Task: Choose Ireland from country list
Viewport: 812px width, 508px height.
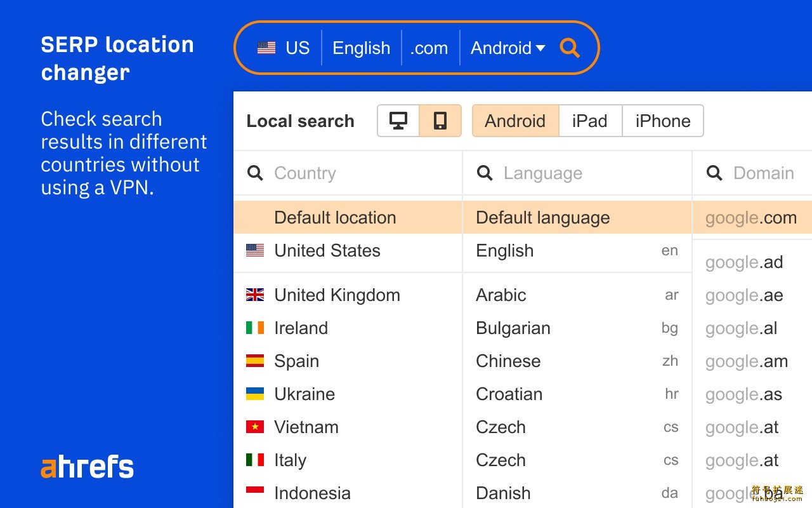Action: point(348,328)
